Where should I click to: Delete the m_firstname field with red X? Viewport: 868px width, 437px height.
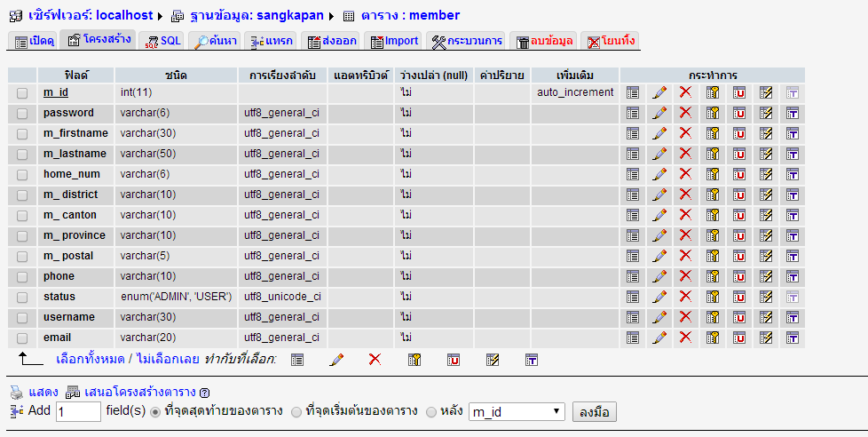click(685, 133)
